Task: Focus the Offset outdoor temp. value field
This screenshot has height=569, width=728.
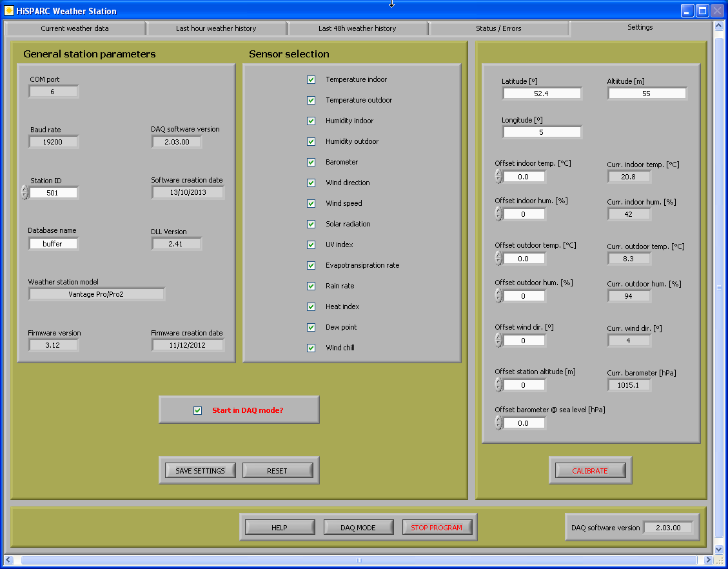Action: point(524,259)
